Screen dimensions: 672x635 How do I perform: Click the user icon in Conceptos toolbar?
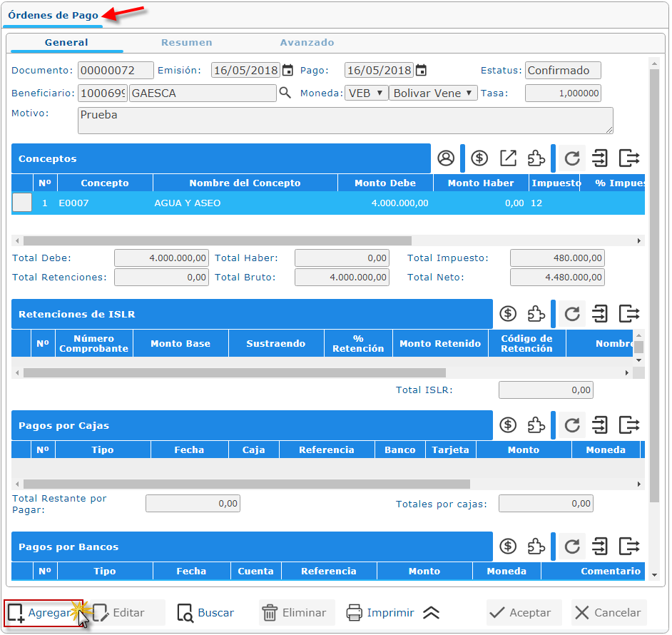point(446,158)
